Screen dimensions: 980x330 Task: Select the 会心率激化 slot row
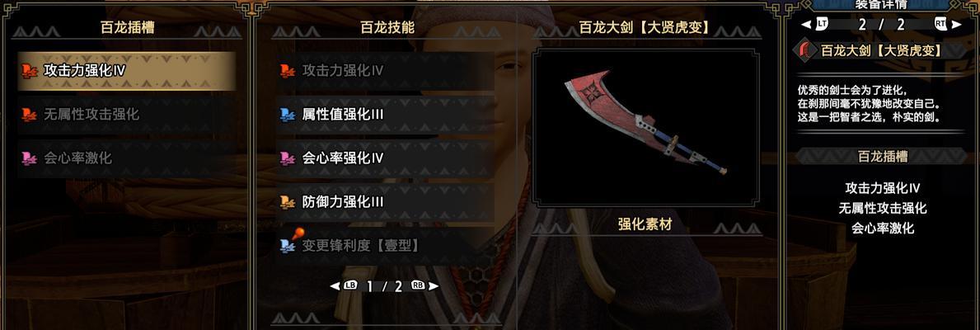tap(126, 158)
